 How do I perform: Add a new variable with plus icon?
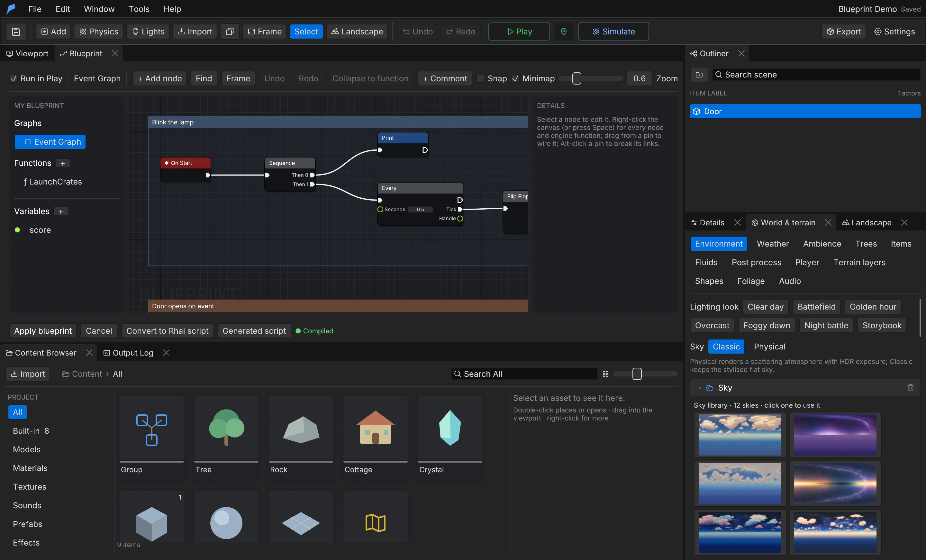[60, 212]
